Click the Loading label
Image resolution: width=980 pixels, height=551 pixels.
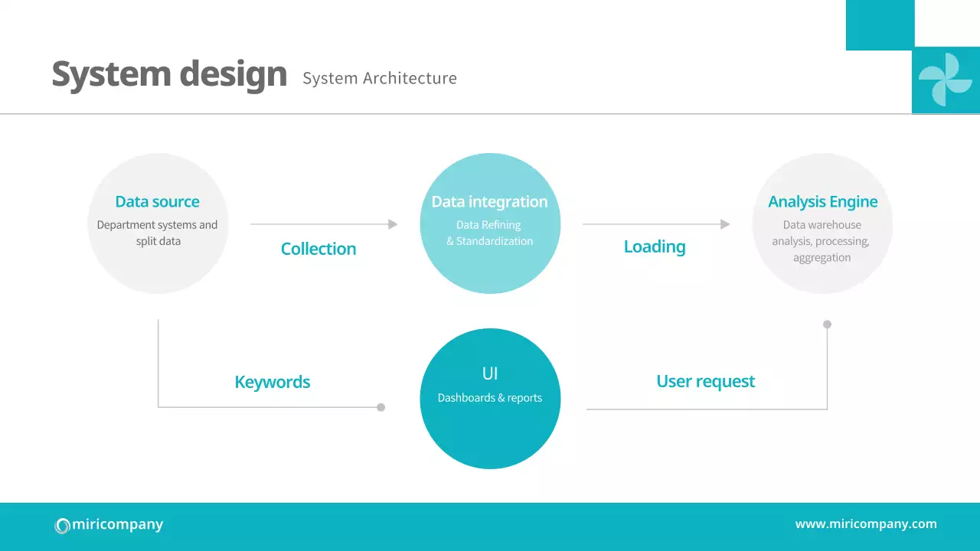point(655,246)
